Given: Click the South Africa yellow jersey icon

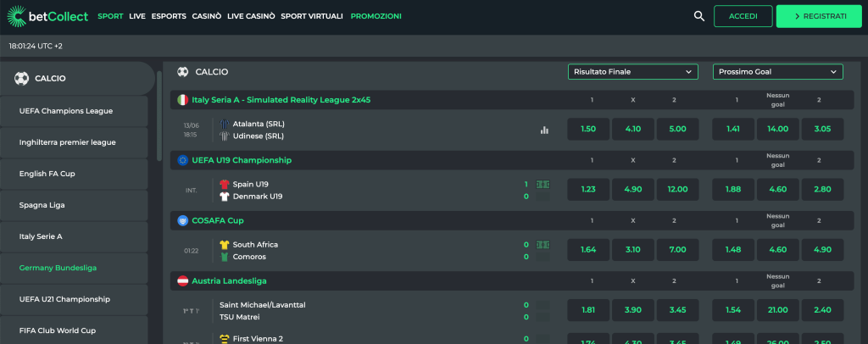Looking at the screenshot, I should (x=224, y=245).
